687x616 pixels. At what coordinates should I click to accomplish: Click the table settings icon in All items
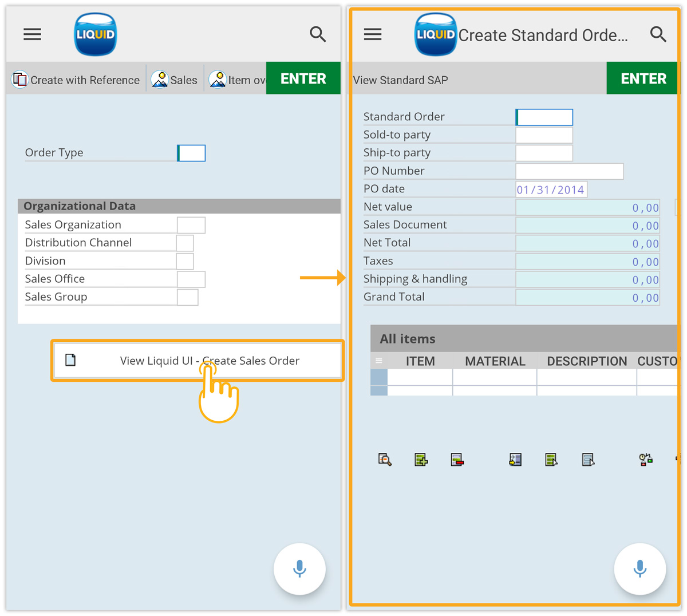click(x=378, y=361)
